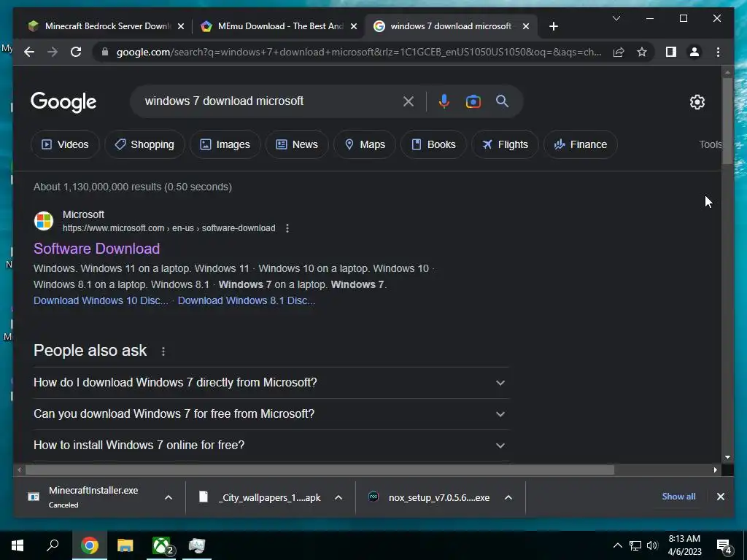The width and height of the screenshot is (747, 560).
Task: Open People also ask options menu
Action: (x=163, y=351)
